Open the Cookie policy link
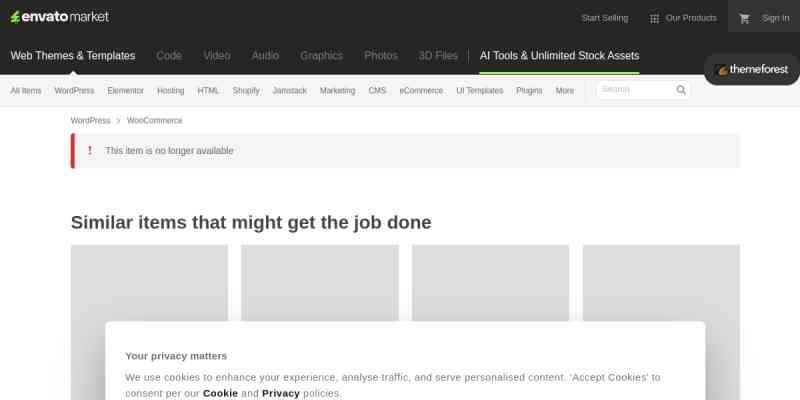 pyautogui.click(x=220, y=393)
